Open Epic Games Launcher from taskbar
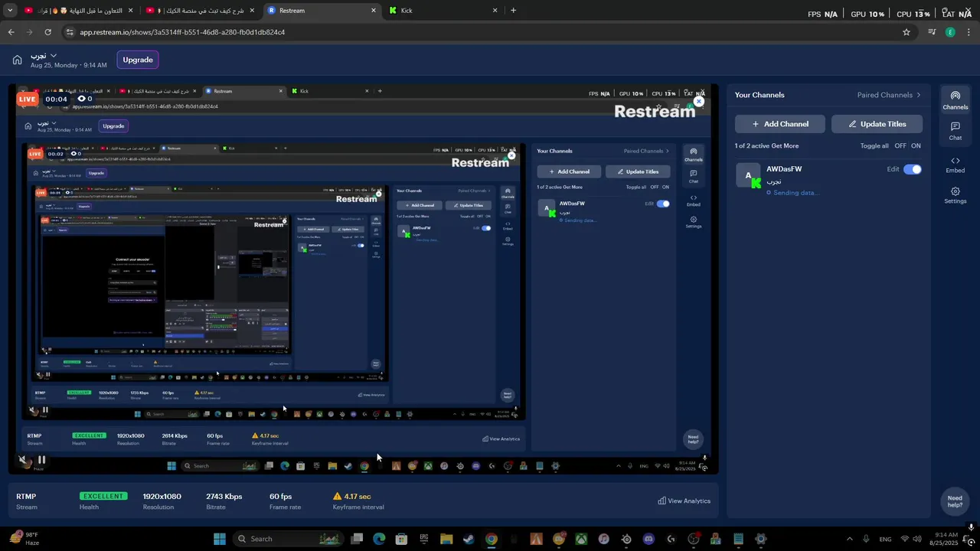 (424, 539)
